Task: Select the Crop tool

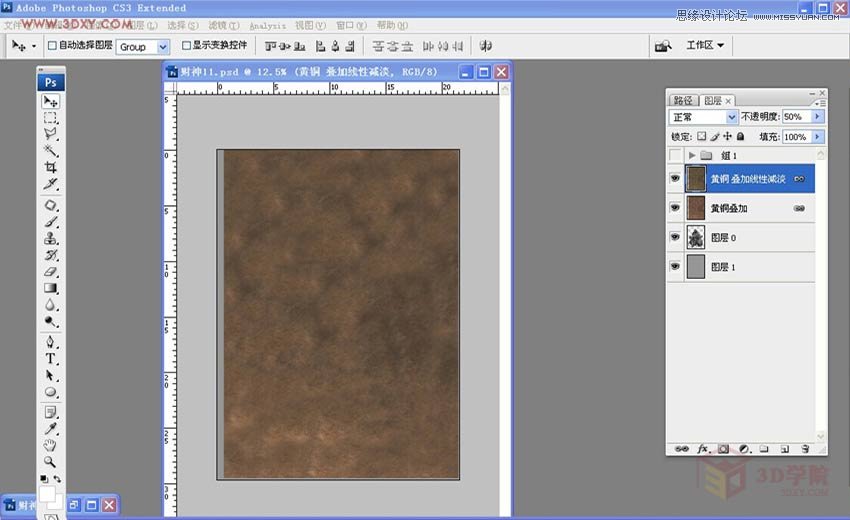Action: [50, 167]
